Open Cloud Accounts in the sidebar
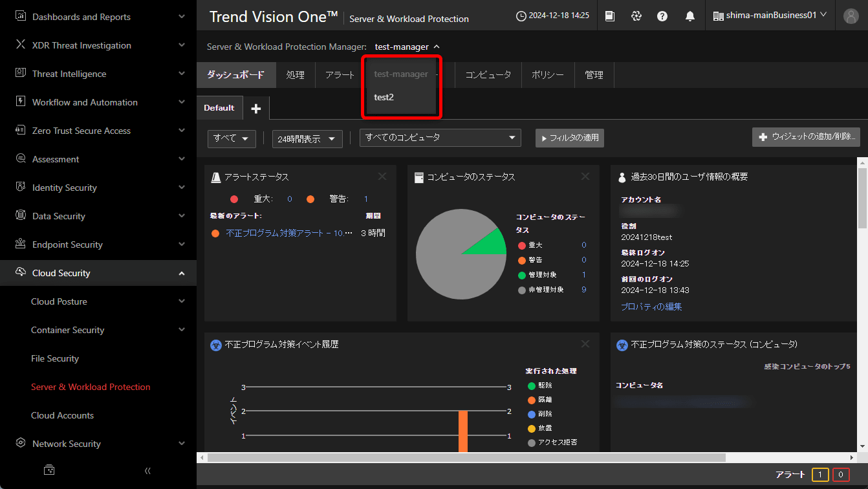Screen dimensions: 868x489 [x=62, y=415]
